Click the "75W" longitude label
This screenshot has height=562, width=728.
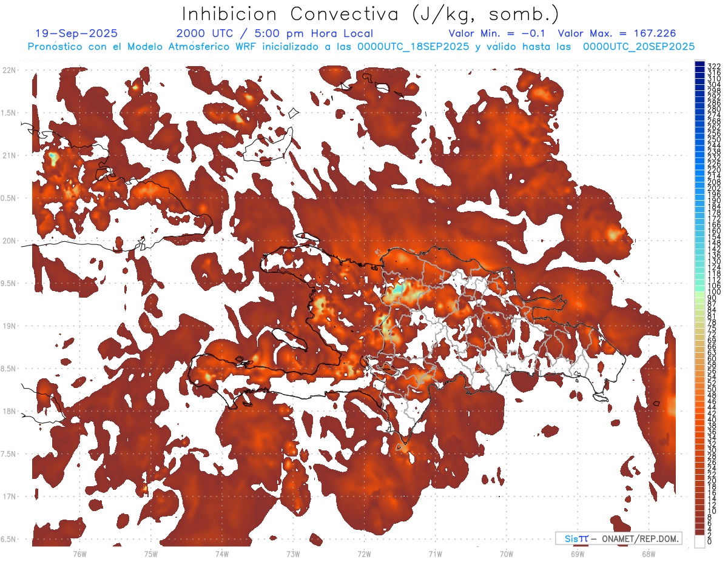coord(151,554)
